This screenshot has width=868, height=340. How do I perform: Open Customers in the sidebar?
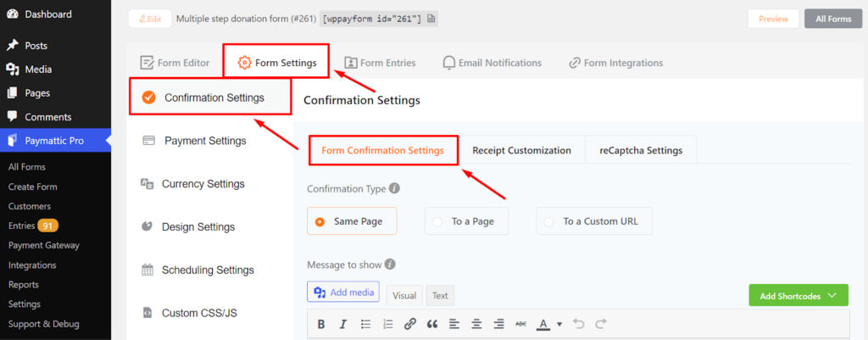tap(30, 206)
